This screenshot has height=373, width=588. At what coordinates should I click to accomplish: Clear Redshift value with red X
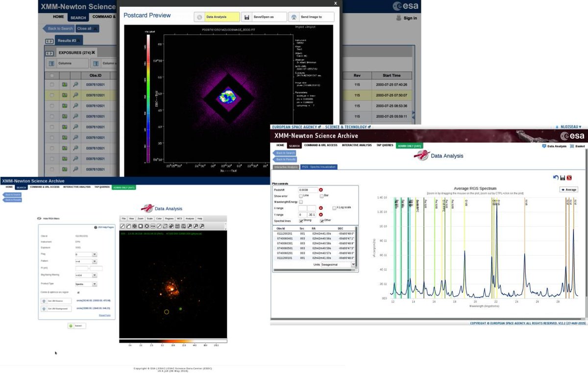pos(321,190)
